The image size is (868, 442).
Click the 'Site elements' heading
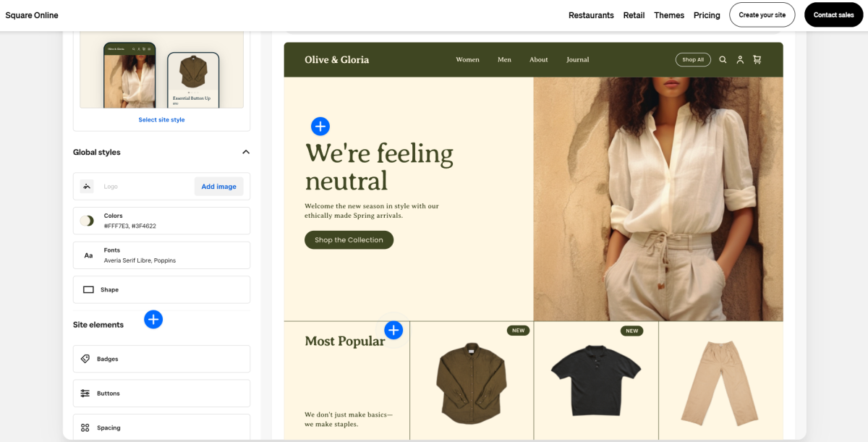98,325
